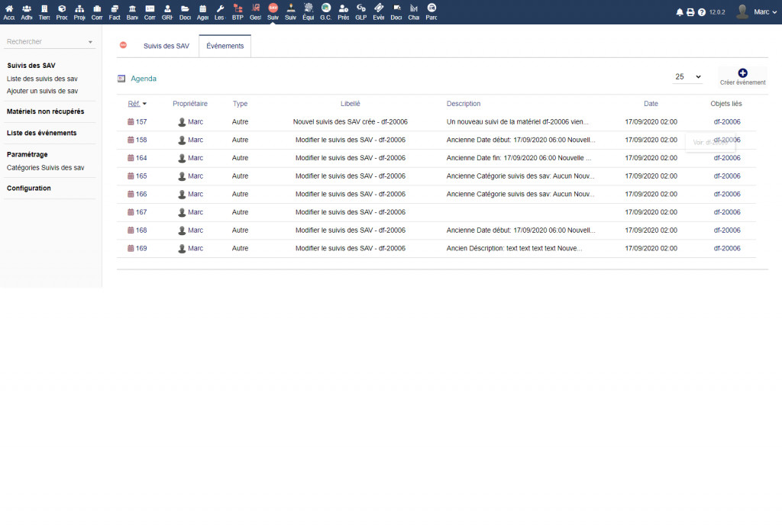Open the rows-per-page dropdown showing 25
Image resolution: width=782 pixels, height=532 pixels.
click(687, 77)
